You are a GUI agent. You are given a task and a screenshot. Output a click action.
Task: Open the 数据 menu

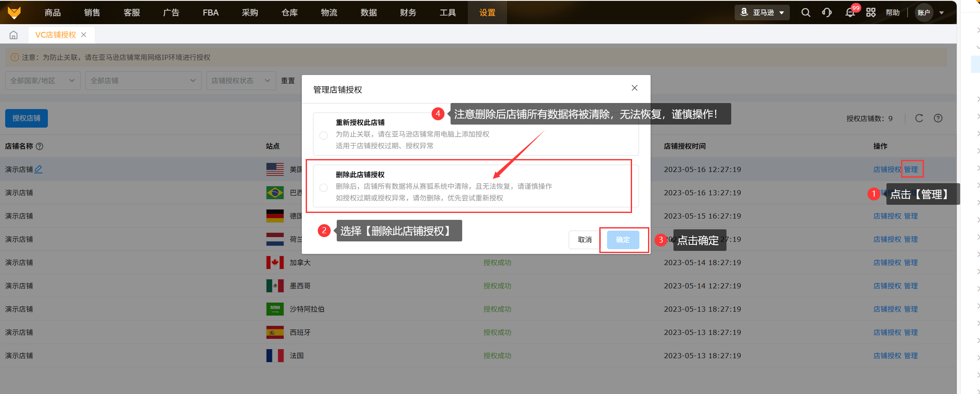[369, 13]
